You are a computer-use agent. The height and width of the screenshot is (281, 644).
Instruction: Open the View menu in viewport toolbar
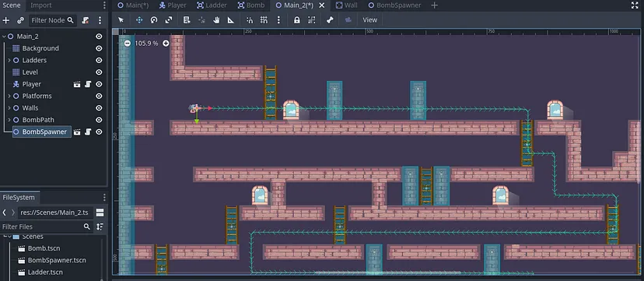pyautogui.click(x=369, y=19)
